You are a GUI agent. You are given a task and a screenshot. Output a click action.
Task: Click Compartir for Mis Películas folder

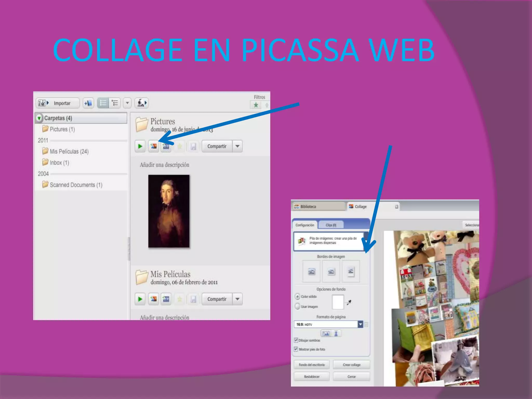(217, 299)
